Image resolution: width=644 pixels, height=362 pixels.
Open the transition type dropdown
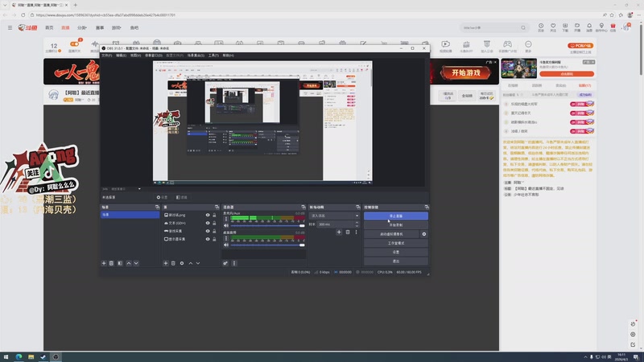(335, 216)
